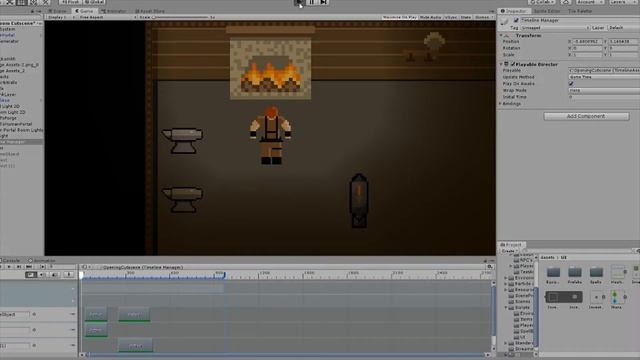Click the timeline playhead at frame zero
Screen dimensions: 640x360
tap(81, 276)
